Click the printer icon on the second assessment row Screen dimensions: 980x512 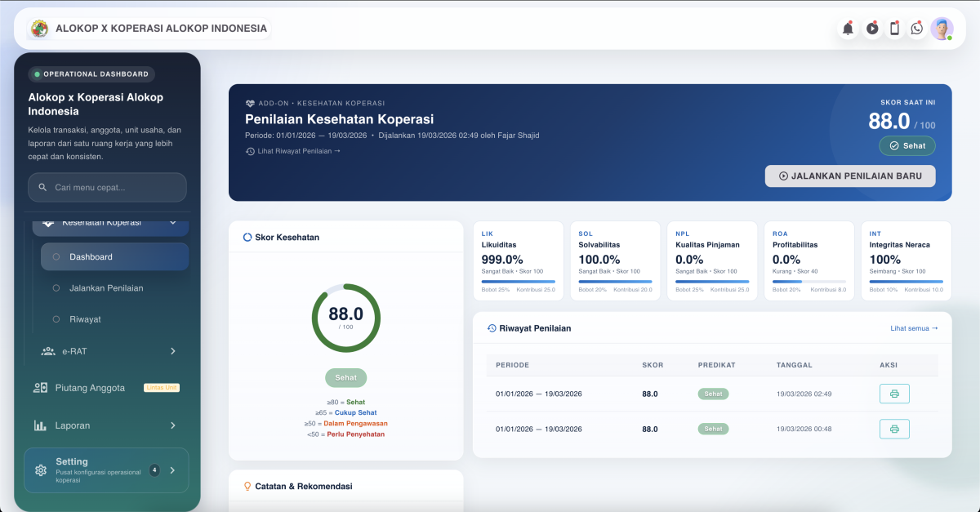894,428
